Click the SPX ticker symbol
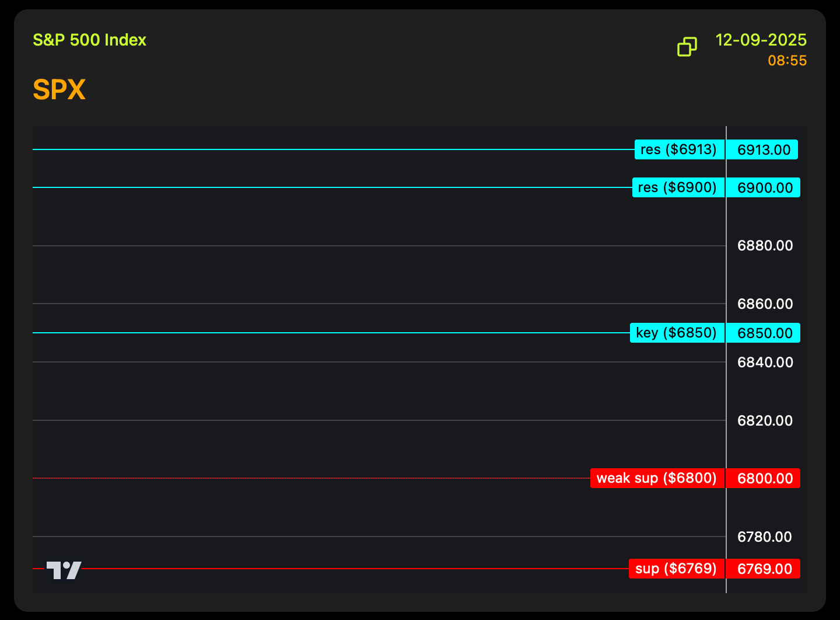 60,90
